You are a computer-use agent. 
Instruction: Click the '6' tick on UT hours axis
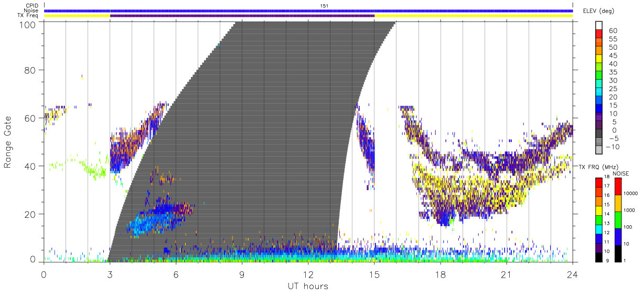pyautogui.click(x=176, y=274)
